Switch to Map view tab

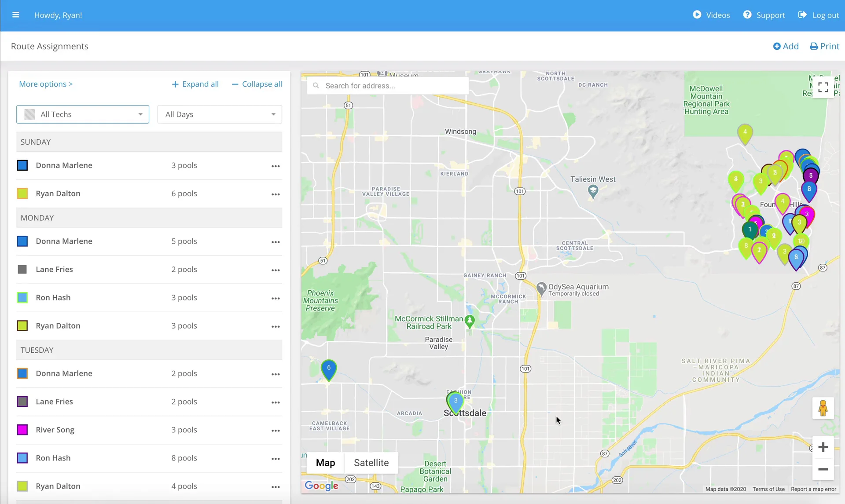coord(326,463)
